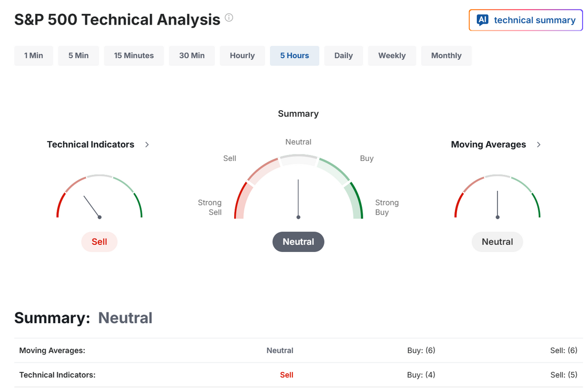This screenshot has width=588, height=391.
Task: Click the Sell label on Summary gauge
Action: point(229,158)
